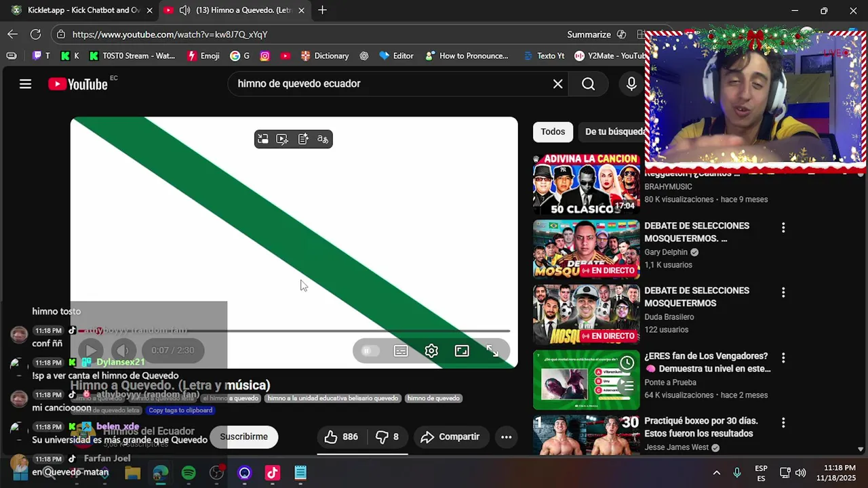
Task: Open the OBS icon in taskbar
Action: (x=217, y=473)
